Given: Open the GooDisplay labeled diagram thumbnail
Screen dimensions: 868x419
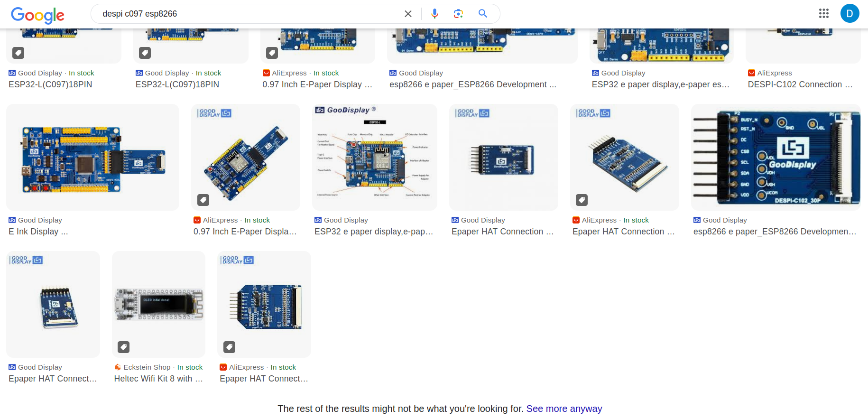Looking at the screenshot, I should [374, 158].
